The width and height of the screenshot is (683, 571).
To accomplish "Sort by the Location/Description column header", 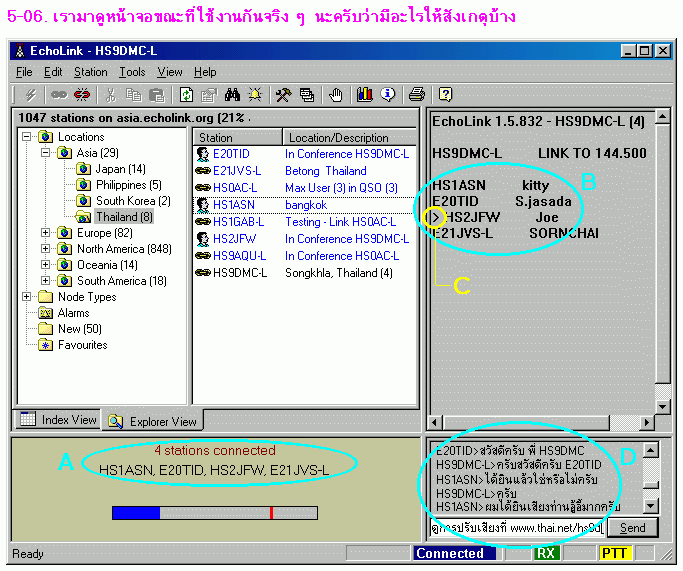I will (350, 138).
